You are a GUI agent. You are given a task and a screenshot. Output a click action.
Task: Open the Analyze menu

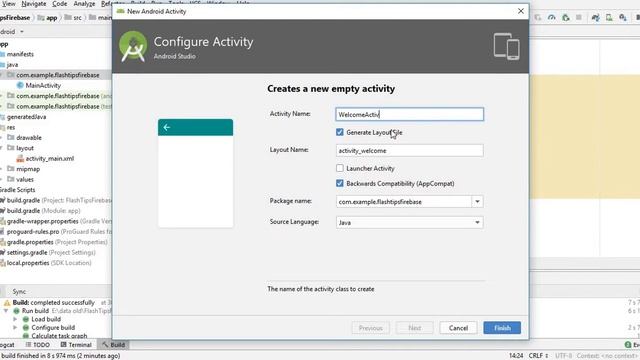(84, 4)
